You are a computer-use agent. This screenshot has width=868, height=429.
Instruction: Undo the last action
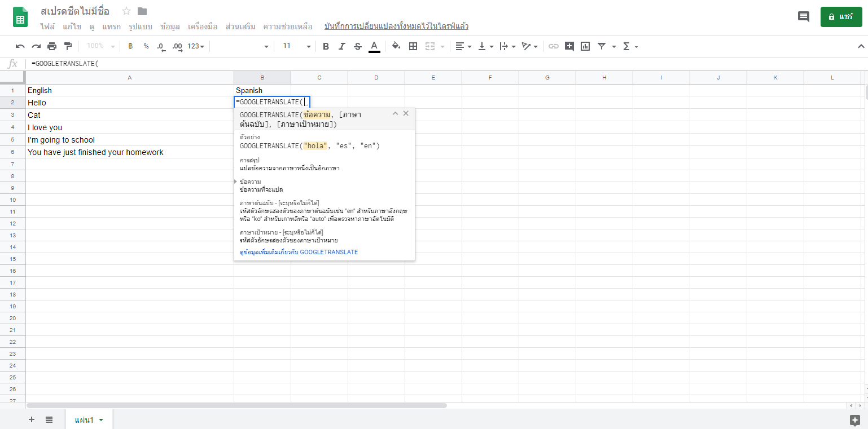click(20, 46)
